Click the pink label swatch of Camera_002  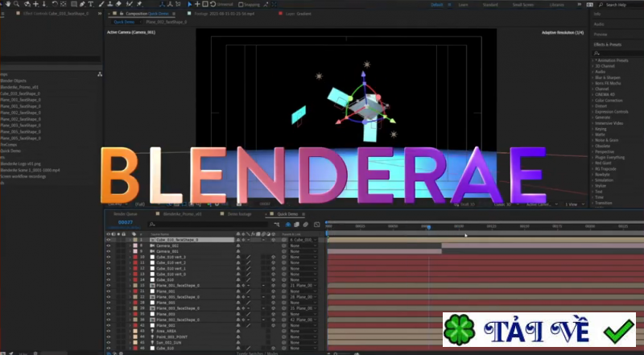tap(135, 246)
